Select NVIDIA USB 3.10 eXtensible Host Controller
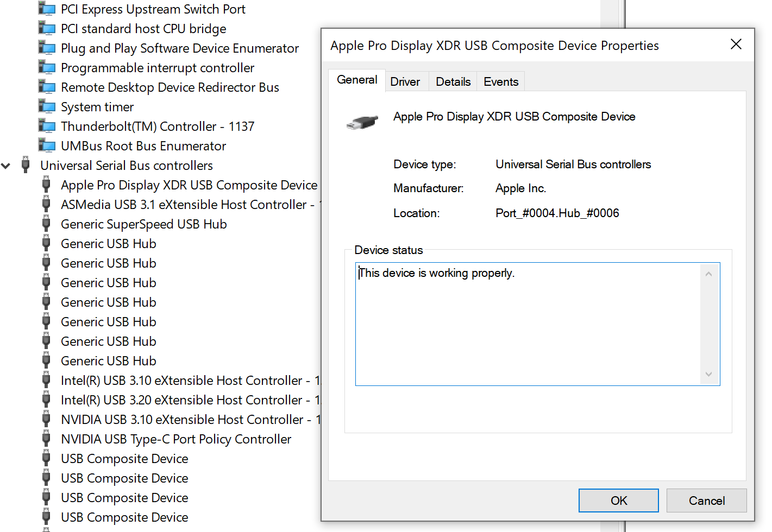Screen dimensions: 772x532 [x=191, y=420]
